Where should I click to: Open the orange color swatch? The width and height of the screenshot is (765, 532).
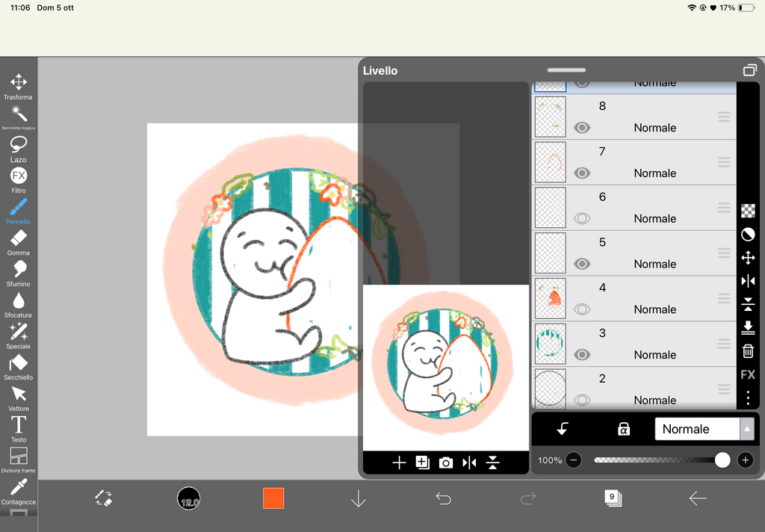point(273,498)
